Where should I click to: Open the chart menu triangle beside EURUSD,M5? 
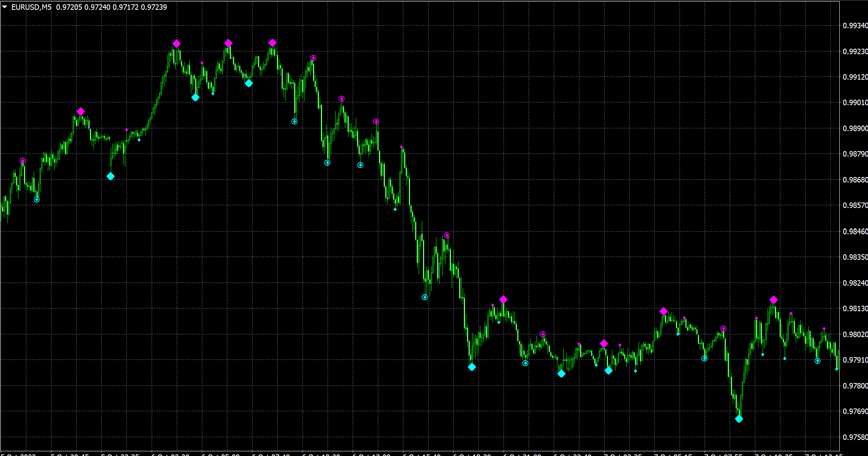point(5,7)
